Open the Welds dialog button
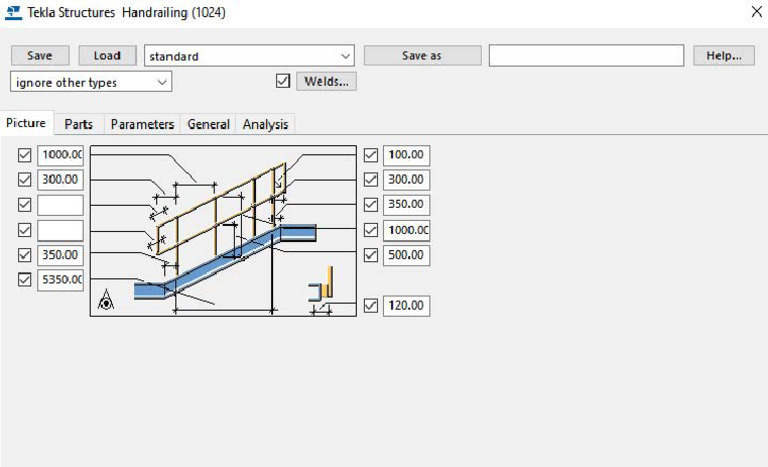 (x=326, y=81)
